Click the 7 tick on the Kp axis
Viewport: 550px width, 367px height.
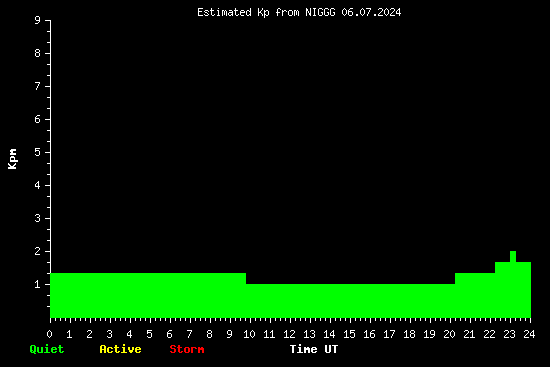pyautogui.click(x=38, y=86)
